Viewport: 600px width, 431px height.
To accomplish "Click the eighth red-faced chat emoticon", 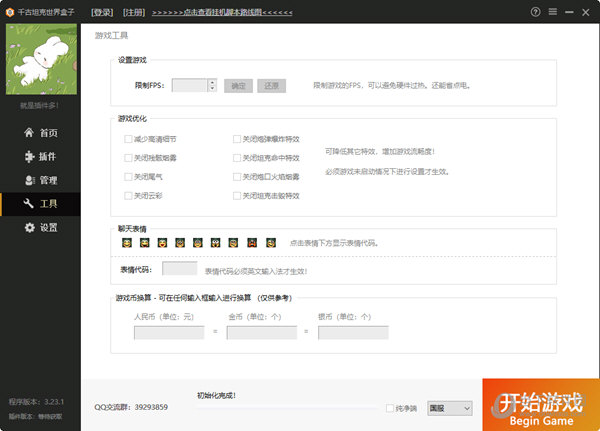I will click(252, 243).
